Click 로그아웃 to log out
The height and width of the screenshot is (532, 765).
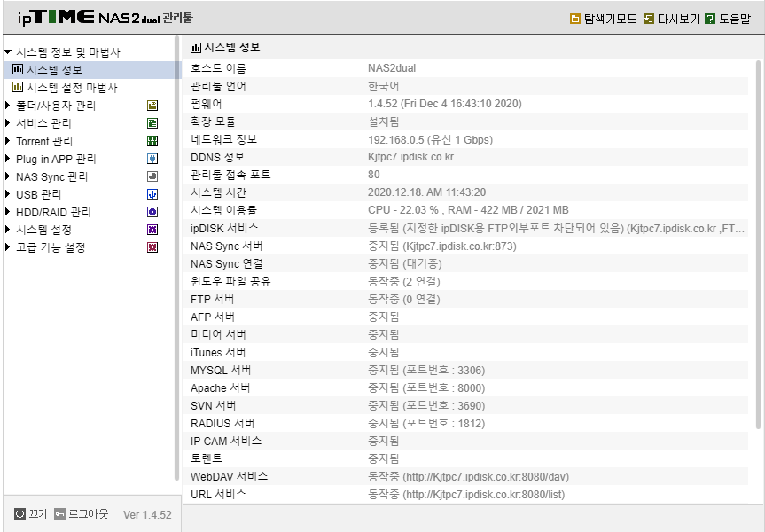click(x=89, y=514)
